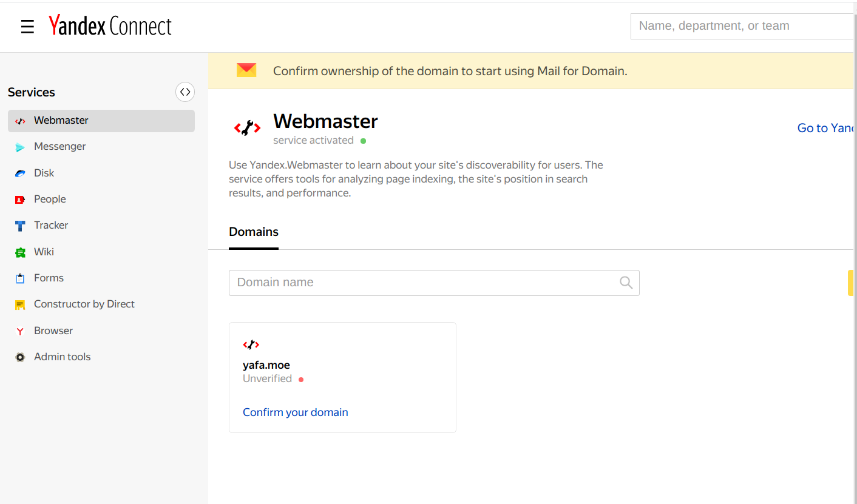Open Constructor by Direct
857x504 pixels.
[84, 304]
